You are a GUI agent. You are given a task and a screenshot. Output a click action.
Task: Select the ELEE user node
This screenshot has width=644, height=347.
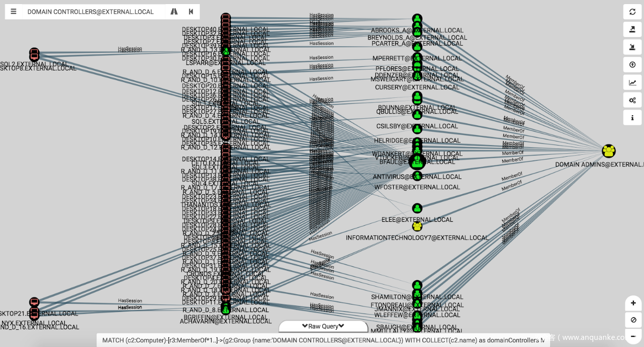click(x=417, y=209)
